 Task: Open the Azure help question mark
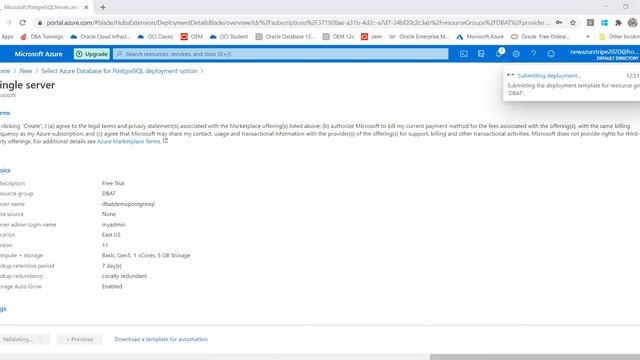click(x=533, y=54)
